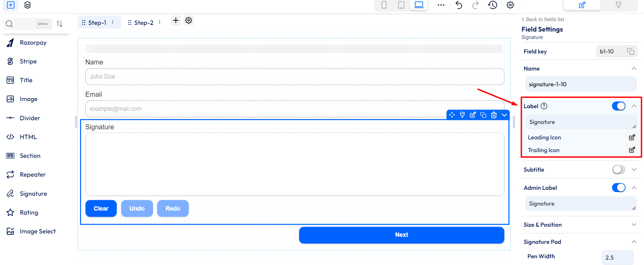Click the undo arrow in top toolbar
The height and width of the screenshot is (265, 644).
pos(459,5)
